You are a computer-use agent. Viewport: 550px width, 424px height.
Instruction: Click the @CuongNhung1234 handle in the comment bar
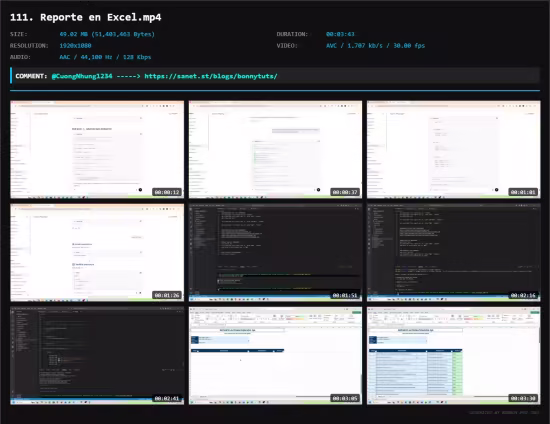pos(82,76)
